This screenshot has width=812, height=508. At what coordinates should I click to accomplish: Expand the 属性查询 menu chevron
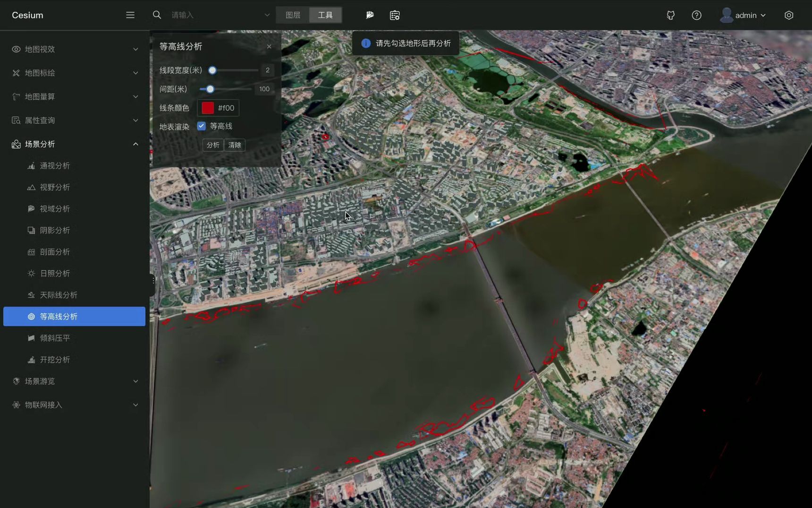click(135, 120)
